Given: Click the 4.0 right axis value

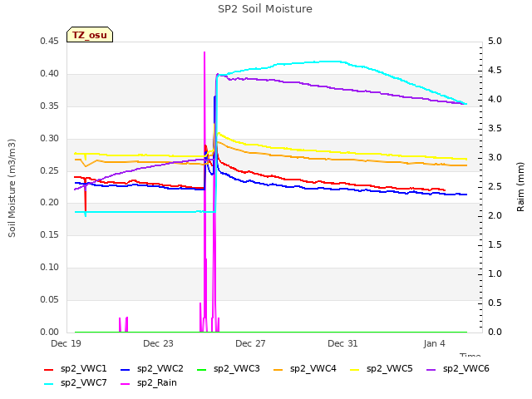Looking at the screenshot, I should pyautogui.click(x=495, y=100).
